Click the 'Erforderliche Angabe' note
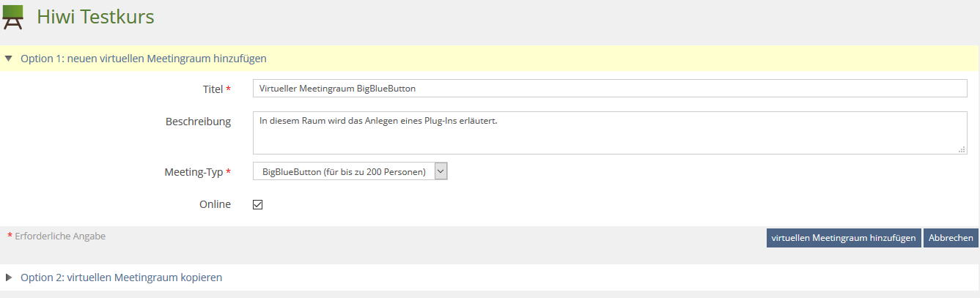 tap(60, 236)
